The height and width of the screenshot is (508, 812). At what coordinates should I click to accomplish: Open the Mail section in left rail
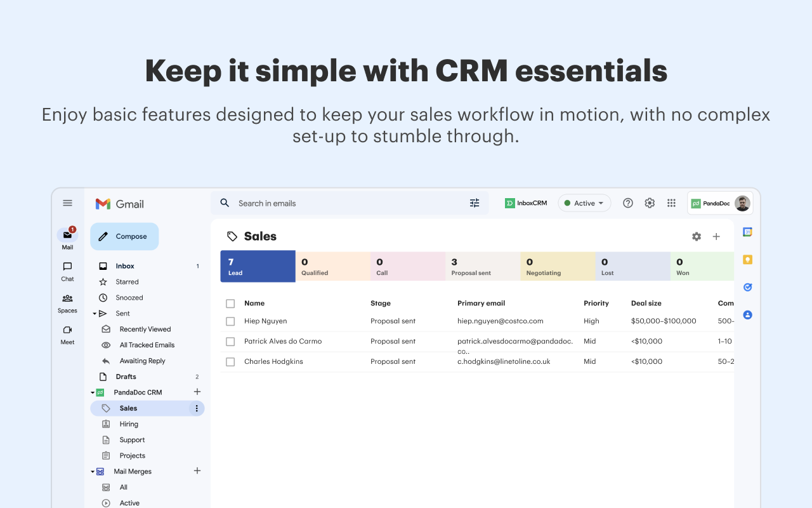tap(67, 239)
